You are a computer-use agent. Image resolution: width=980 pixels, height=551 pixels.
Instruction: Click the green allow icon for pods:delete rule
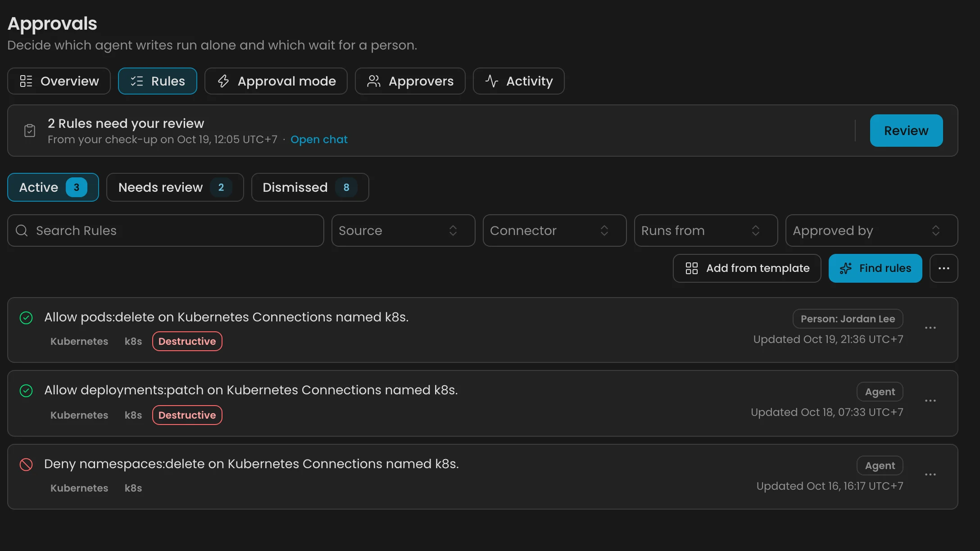[x=26, y=318]
